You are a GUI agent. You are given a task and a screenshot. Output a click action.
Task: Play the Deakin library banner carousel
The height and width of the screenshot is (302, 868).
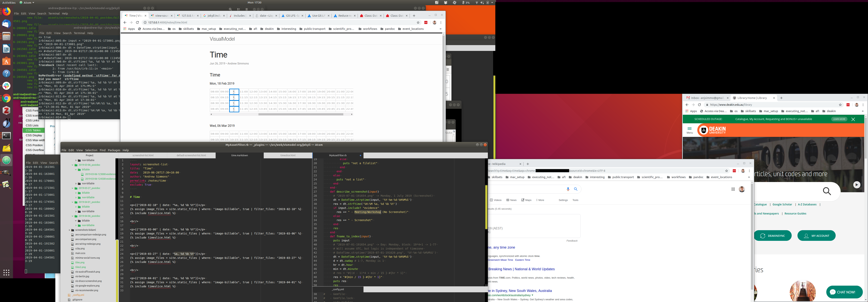coord(857,185)
